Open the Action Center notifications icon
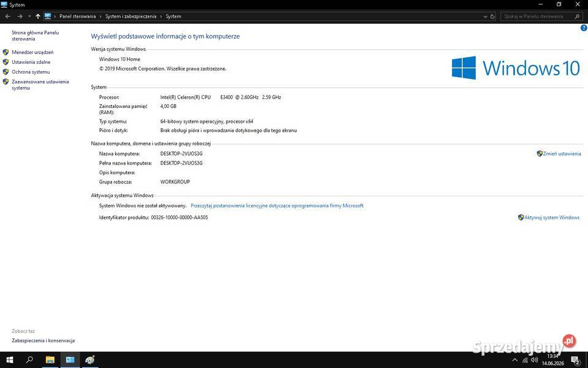The height and width of the screenshot is (368, 588). (x=576, y=360)
